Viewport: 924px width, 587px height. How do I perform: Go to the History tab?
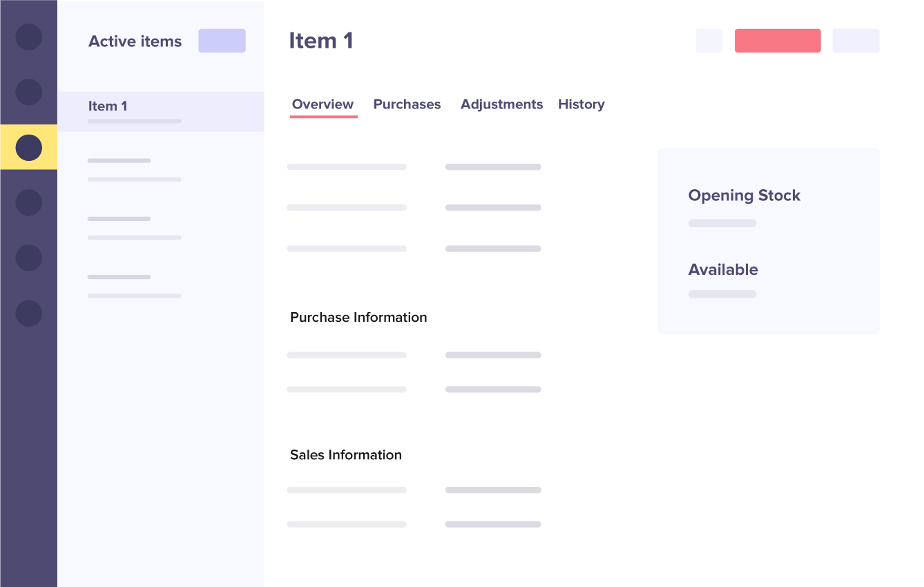click(581, 104)
